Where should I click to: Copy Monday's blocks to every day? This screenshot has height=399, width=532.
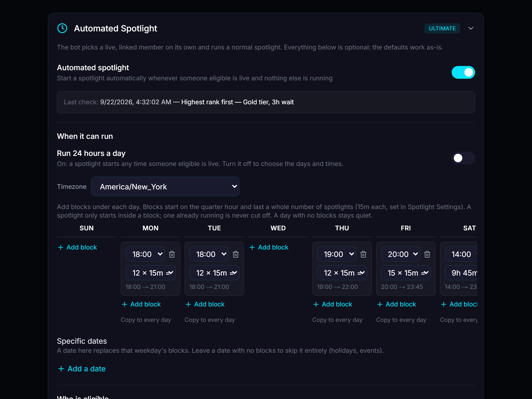[146, 320]
